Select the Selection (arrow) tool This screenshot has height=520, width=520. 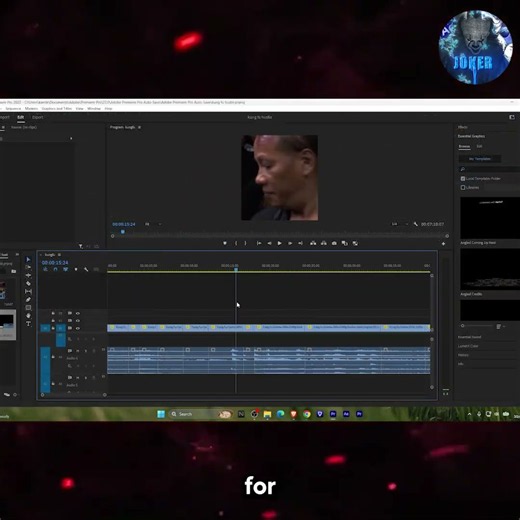click(28, 259)
